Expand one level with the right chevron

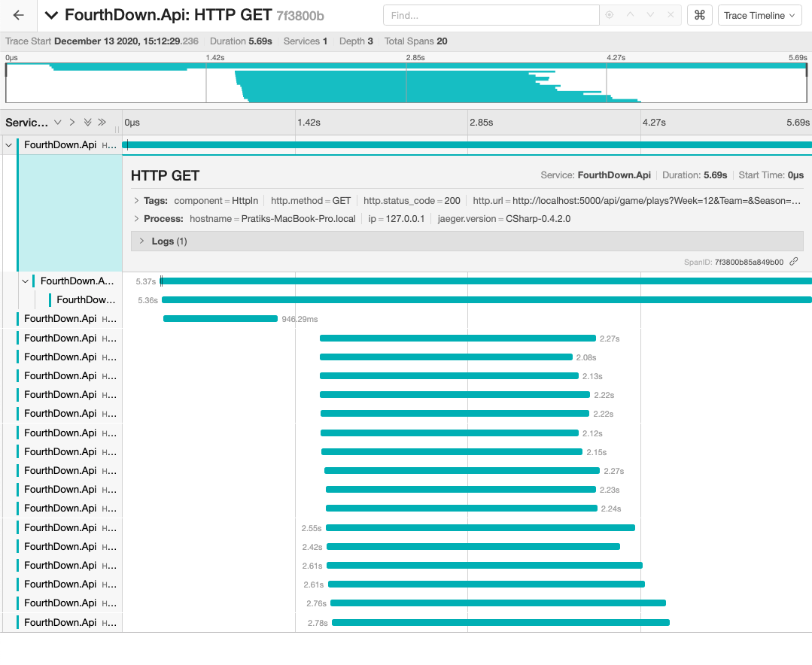(72, 122)
